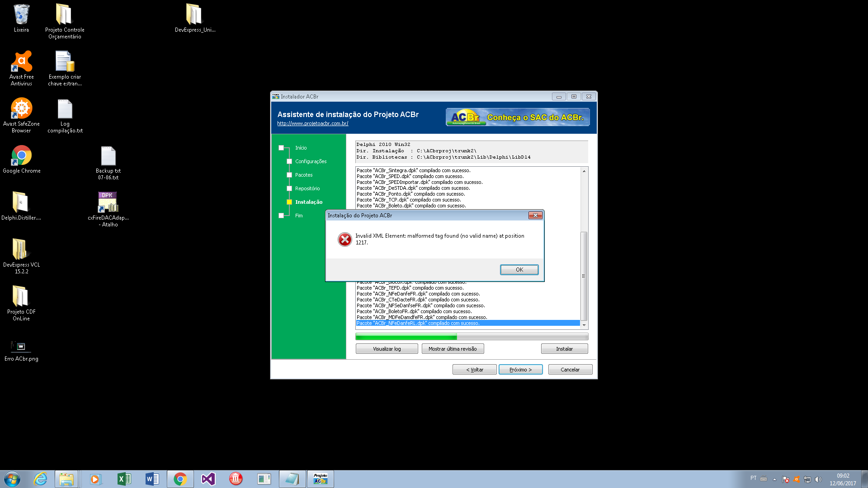868x488 pixels.
Task: Click OK in the error dialog
Action: tap(519, 270)
